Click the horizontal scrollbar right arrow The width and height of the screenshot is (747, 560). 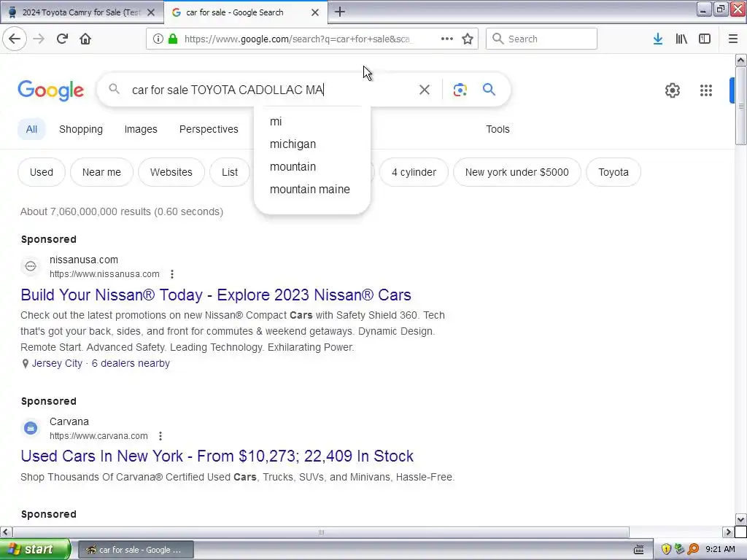click(x=729, y=532)
